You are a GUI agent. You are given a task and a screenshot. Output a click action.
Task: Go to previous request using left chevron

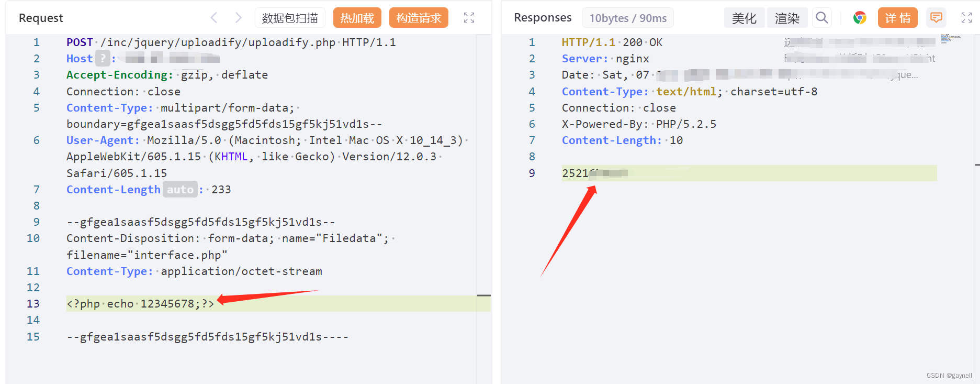point(214,18)
